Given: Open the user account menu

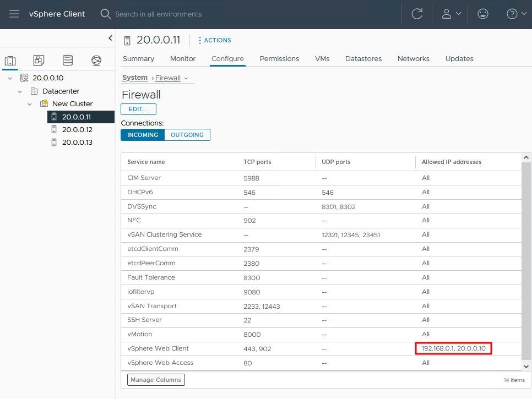Looking at the screenshot, I should point(451,14).
